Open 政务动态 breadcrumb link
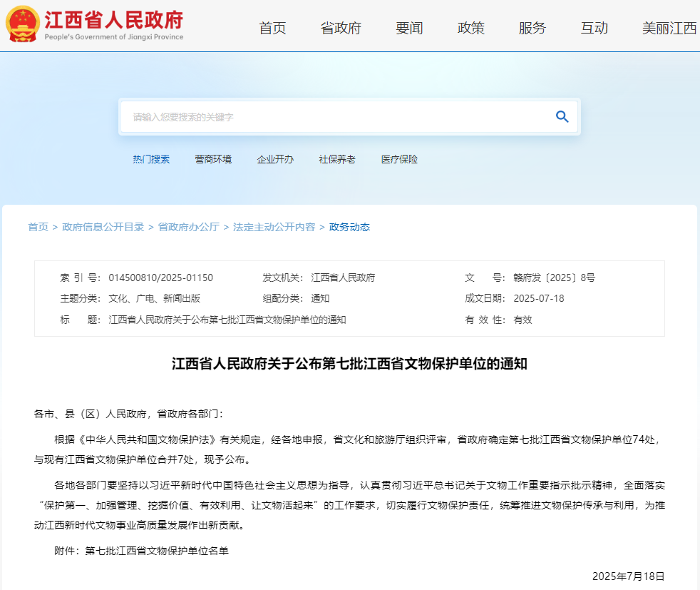 point(349,227)
